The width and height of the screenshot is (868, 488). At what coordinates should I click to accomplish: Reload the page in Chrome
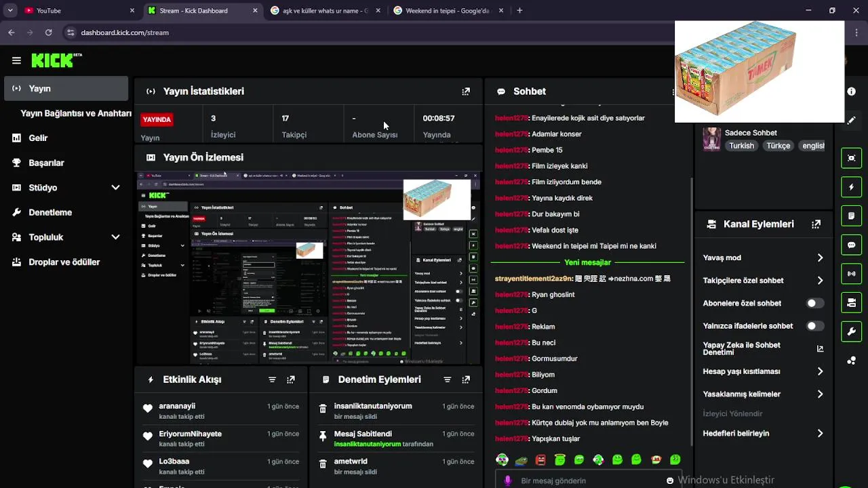[48, 33]
